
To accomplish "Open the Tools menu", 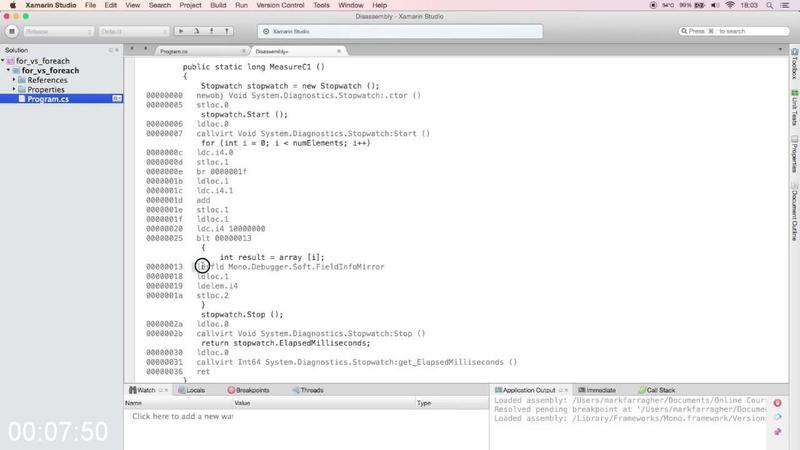I will pos(321,5).
